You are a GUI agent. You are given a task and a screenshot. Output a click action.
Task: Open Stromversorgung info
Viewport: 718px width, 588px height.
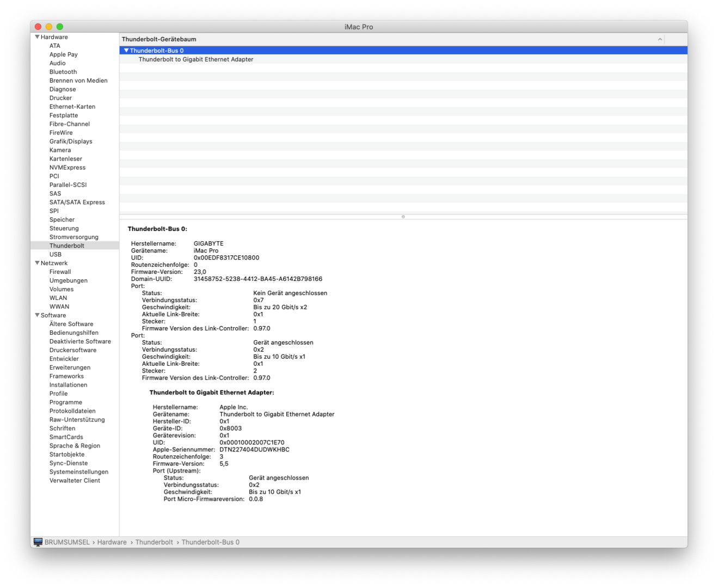coord(74,237)
